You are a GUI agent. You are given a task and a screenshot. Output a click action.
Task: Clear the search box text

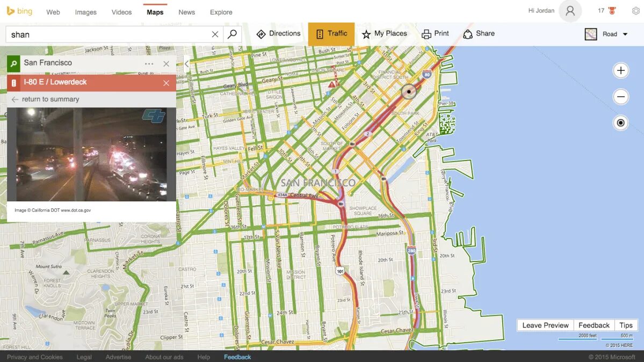pos(215,34)
